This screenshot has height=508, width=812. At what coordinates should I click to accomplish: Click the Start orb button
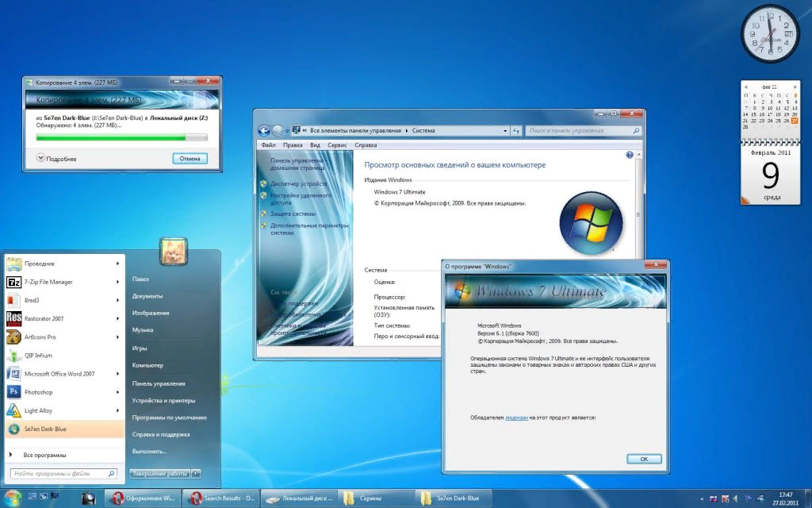(x=14, y=498)
